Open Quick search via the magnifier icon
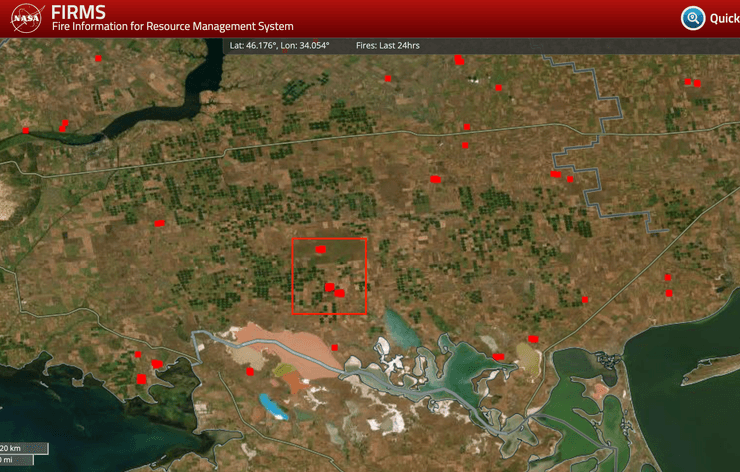 click(693, 18)
